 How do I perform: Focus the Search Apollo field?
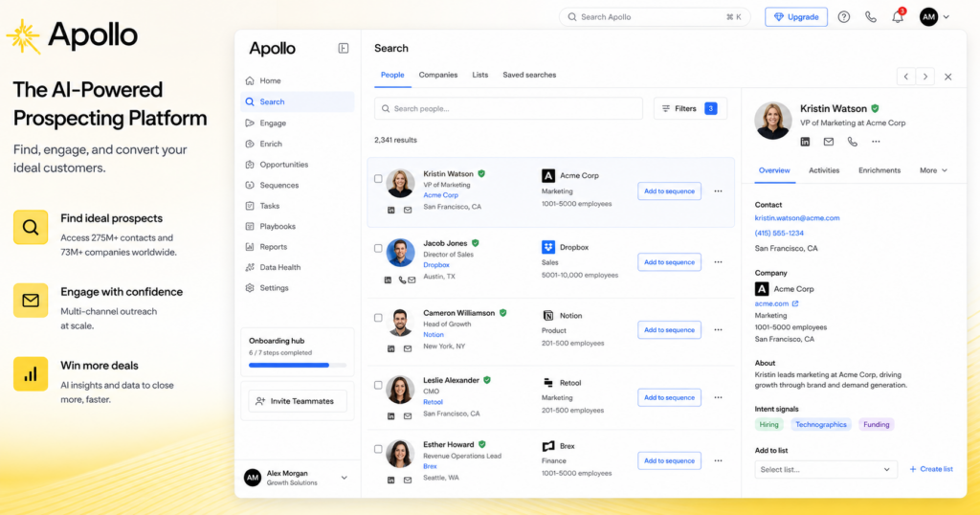[655, 17]
